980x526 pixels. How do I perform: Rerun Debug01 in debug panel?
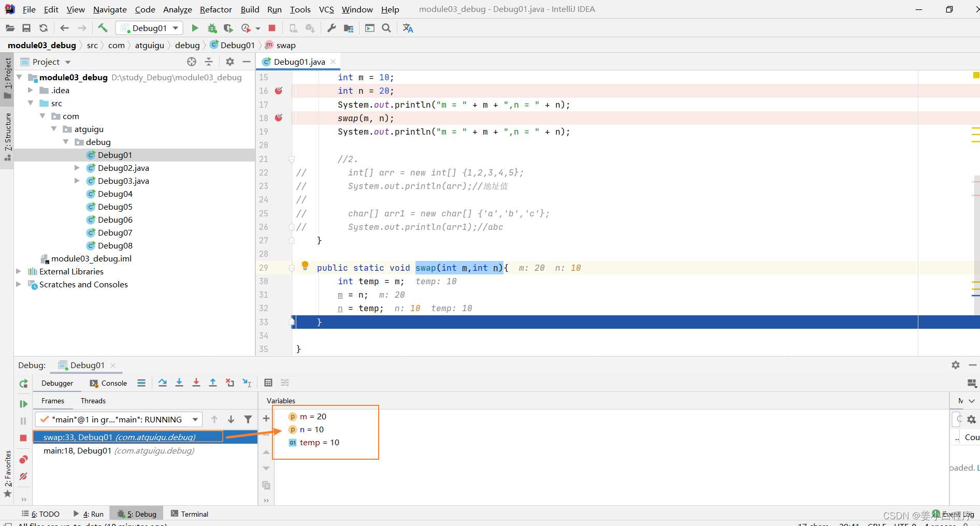pyautogui.click(x=23, y=384)
